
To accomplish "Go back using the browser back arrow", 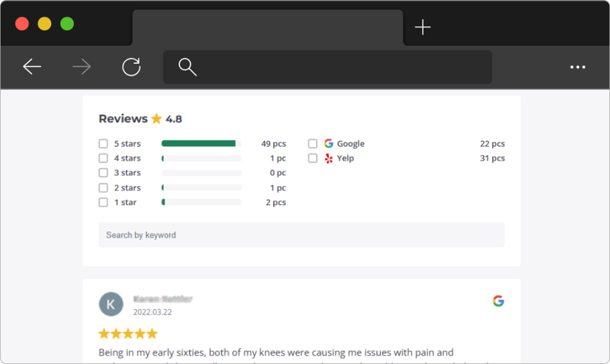I will pyautogui.click(x=32, y=67).
